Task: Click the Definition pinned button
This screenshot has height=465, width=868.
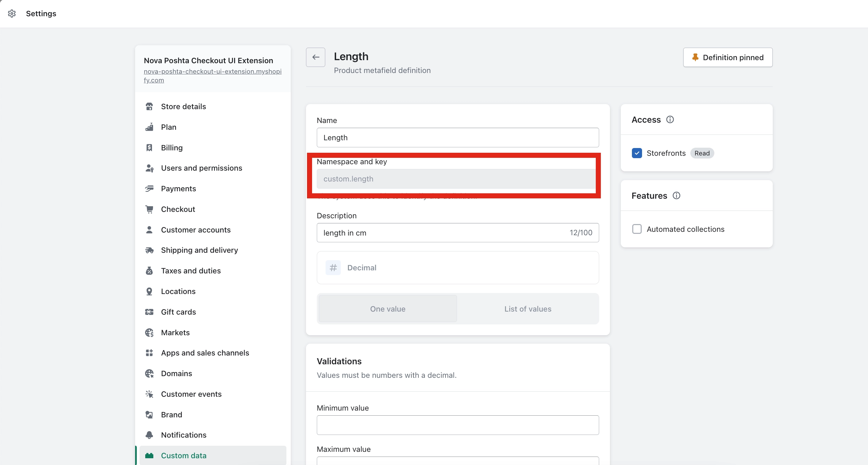Action: click(x=728, y=57)
